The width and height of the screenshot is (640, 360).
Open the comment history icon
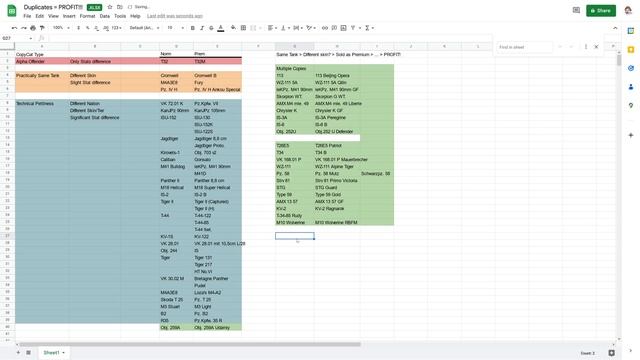click(x=576, y=10)
